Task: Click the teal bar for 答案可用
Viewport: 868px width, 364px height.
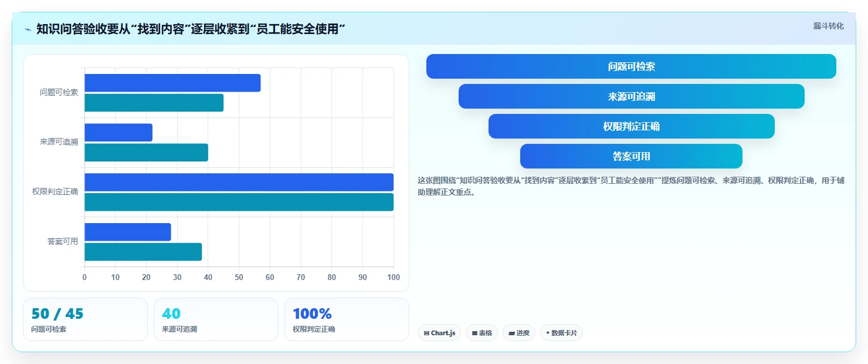Action: pos(143,252)
